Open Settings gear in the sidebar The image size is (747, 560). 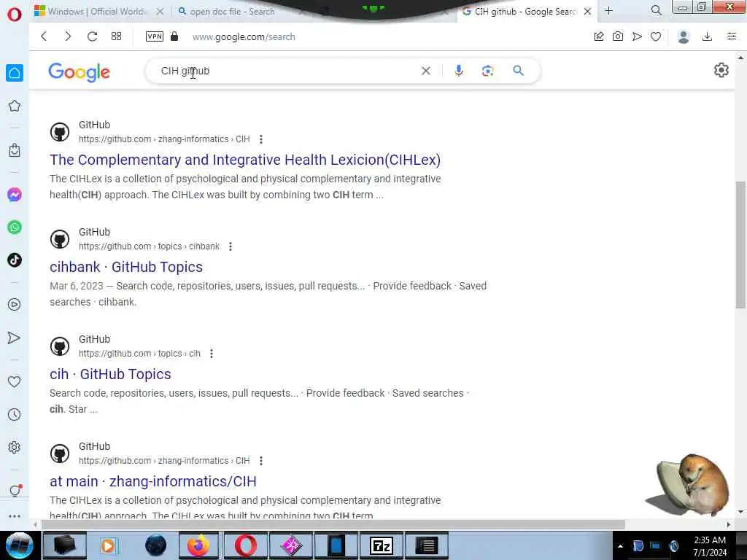point(15,447)
